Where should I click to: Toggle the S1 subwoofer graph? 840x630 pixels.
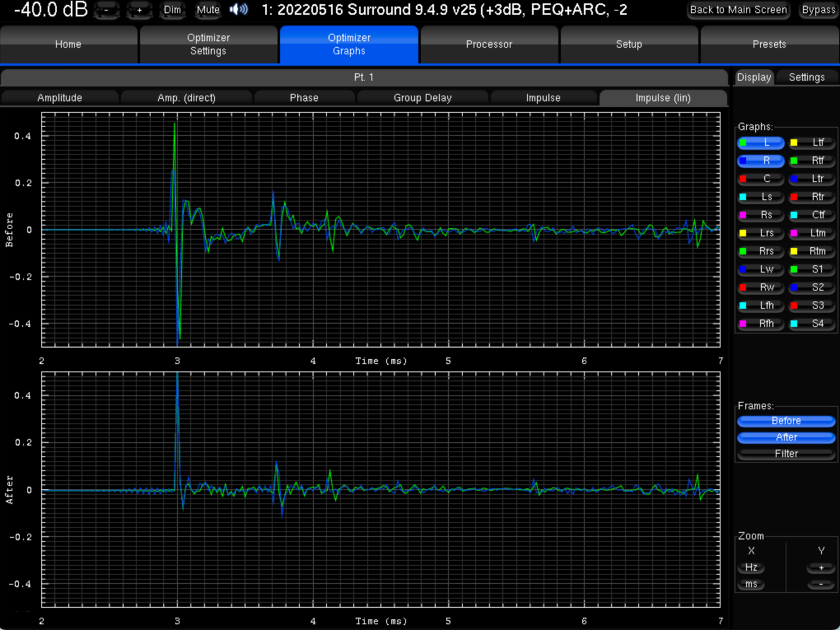coord(812,269)
